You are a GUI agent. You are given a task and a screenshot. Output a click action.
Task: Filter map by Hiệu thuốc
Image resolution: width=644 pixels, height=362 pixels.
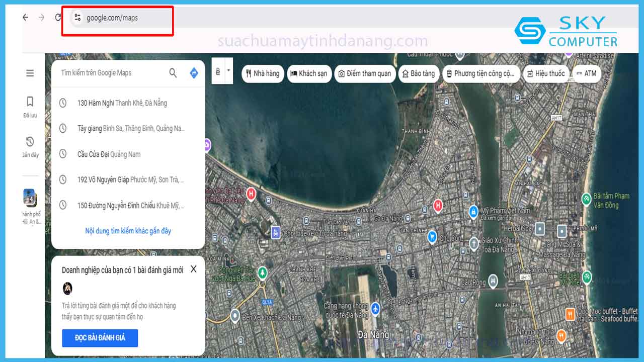coord(546,73)
